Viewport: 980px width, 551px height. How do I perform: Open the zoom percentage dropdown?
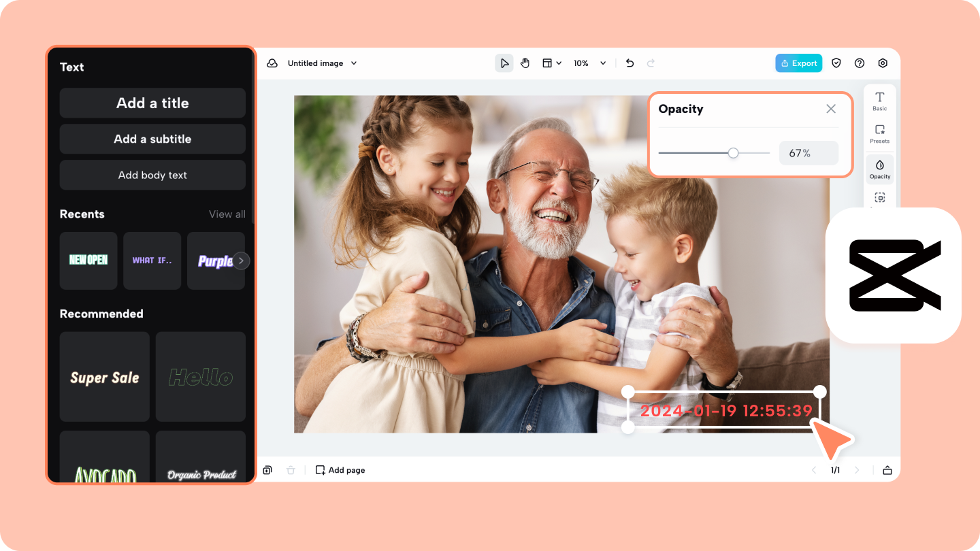click(x=589, y=63)
